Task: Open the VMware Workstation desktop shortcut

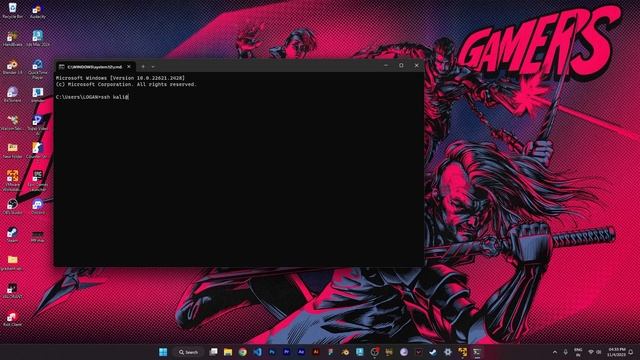Action: (12, 181)
